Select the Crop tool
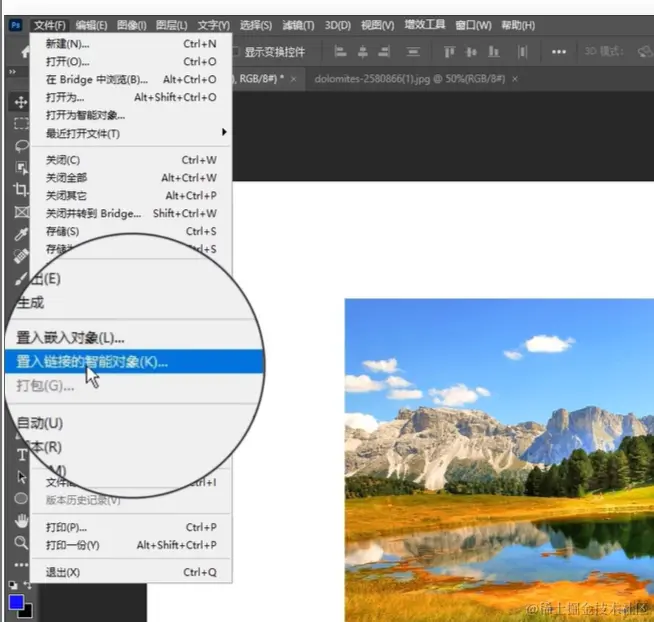Viewport: 654px width, 622px height. tap(21, 189)
